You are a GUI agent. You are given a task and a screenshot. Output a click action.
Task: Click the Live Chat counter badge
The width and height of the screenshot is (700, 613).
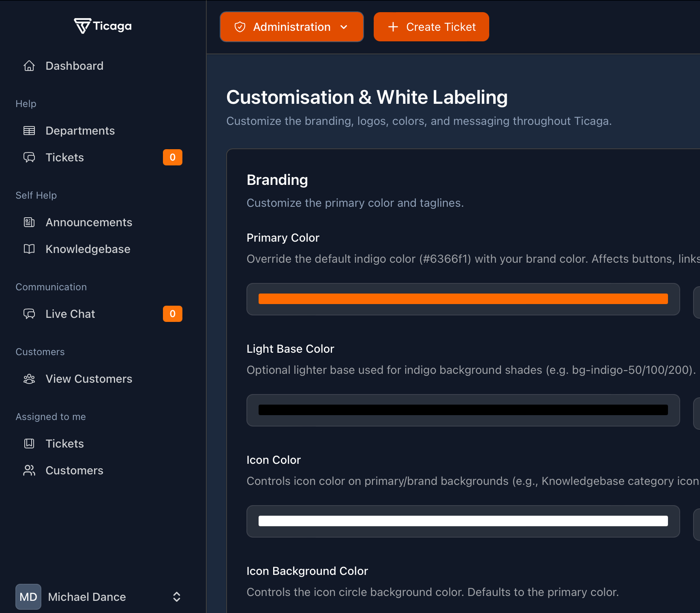pyautogui.click(x=172, y=314)
